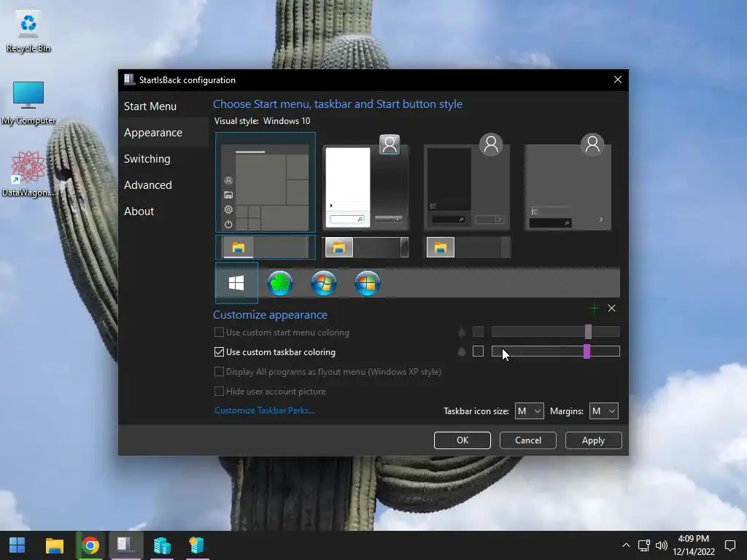The image size is (747, 560).
Task: Open the volume tray icon
Action: [661, 545]
